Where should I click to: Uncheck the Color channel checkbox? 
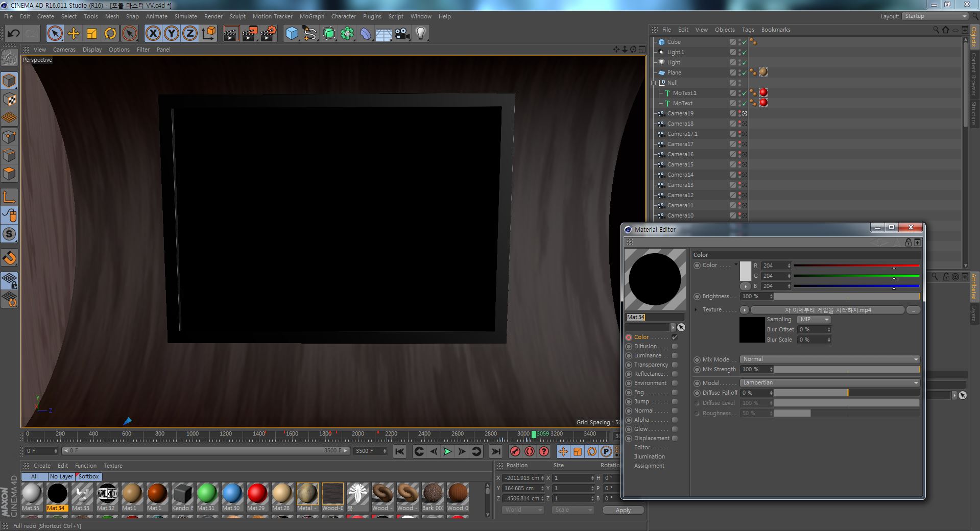675,337
